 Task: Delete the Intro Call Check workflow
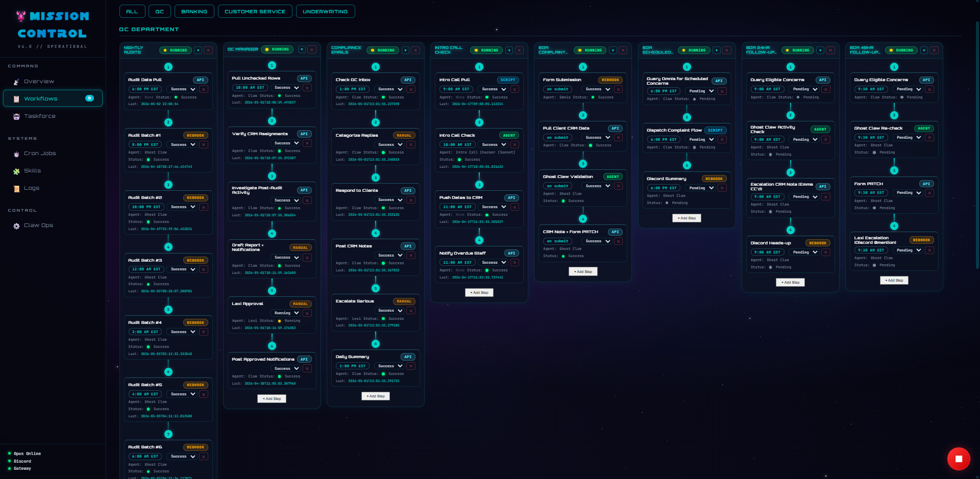pyautogui.click(x=519, y=51)
